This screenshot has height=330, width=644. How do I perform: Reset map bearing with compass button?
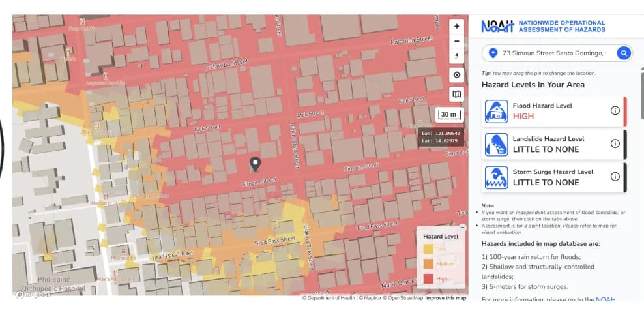point(456,56)
